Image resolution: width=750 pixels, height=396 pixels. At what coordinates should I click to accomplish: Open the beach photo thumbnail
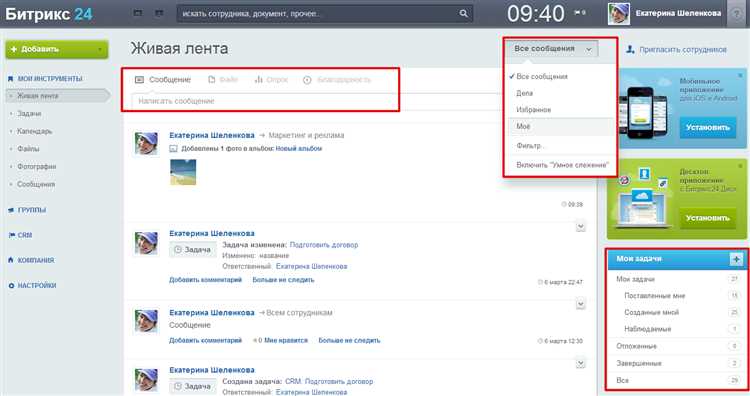pyautogui.click(x=183, y=172)
